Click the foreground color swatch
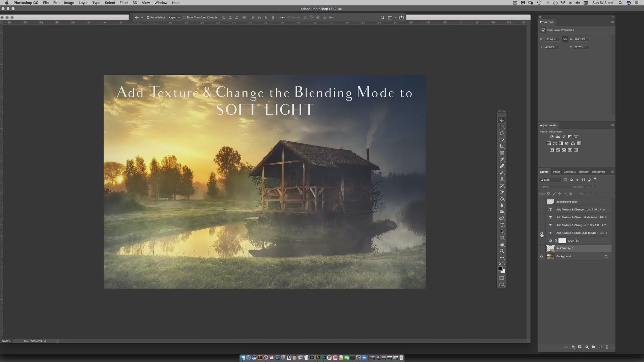Viewport: 644px width, 362px height. click(500, 268)
